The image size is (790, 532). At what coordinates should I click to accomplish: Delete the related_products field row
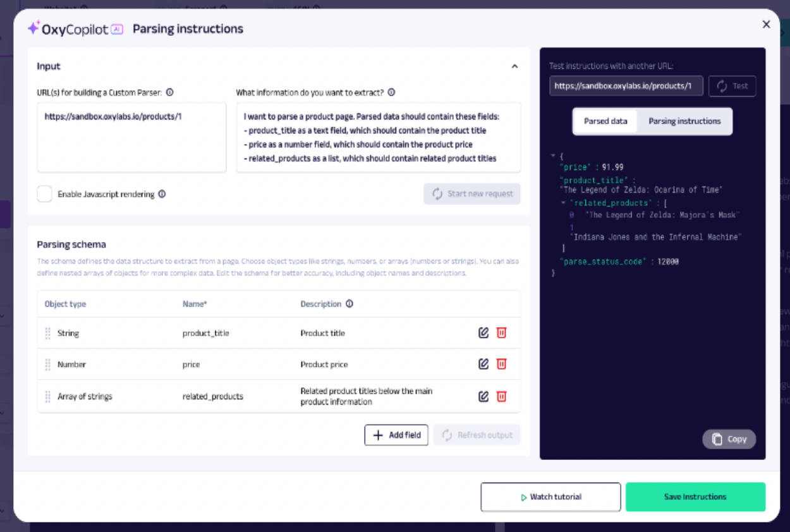click(501, 396)
